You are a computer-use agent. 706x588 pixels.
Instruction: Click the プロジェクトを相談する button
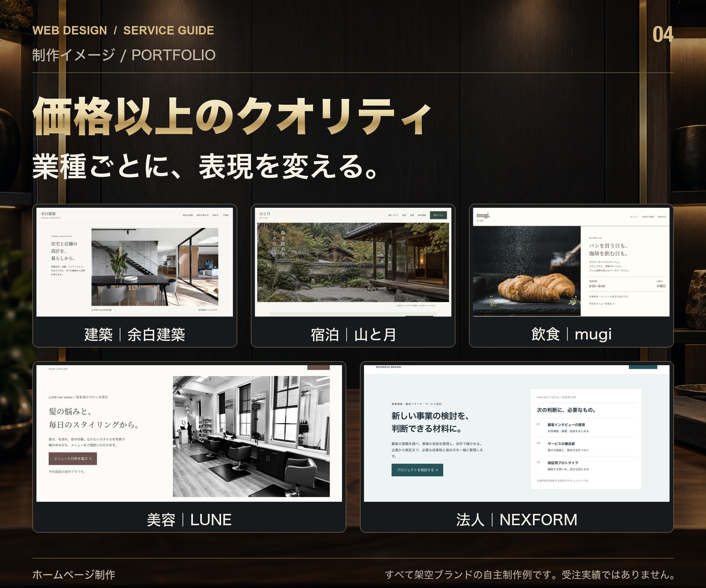click(417, 470)
